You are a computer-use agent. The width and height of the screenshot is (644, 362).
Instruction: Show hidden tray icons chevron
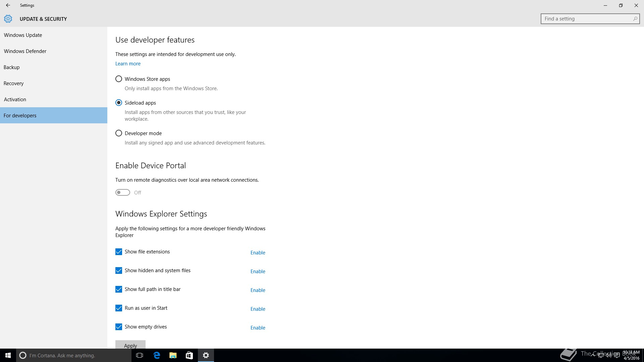[x=593, y=355]
